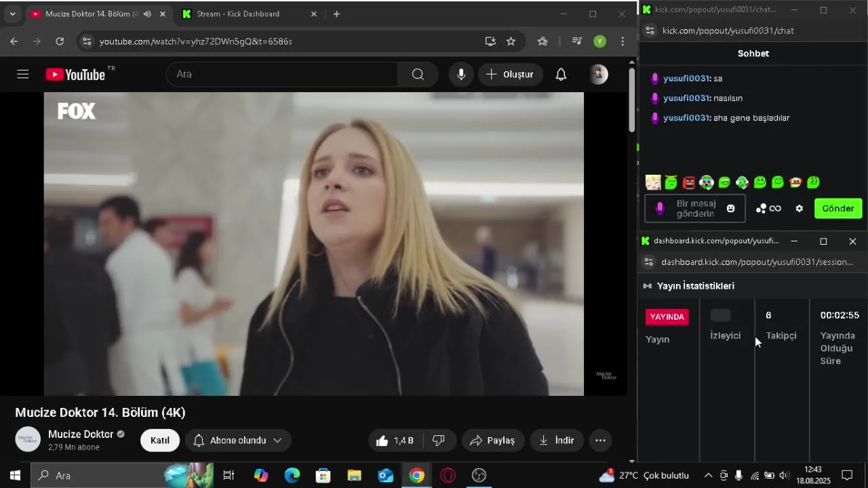Click the Oluştur create button

pyautogui.click(x=510, y=75)
